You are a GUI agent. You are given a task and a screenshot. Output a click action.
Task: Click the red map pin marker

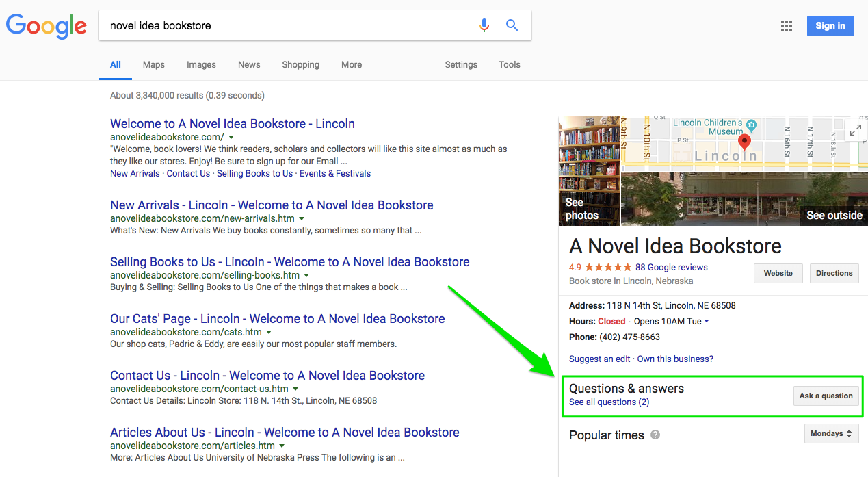[x=744, y=143]
